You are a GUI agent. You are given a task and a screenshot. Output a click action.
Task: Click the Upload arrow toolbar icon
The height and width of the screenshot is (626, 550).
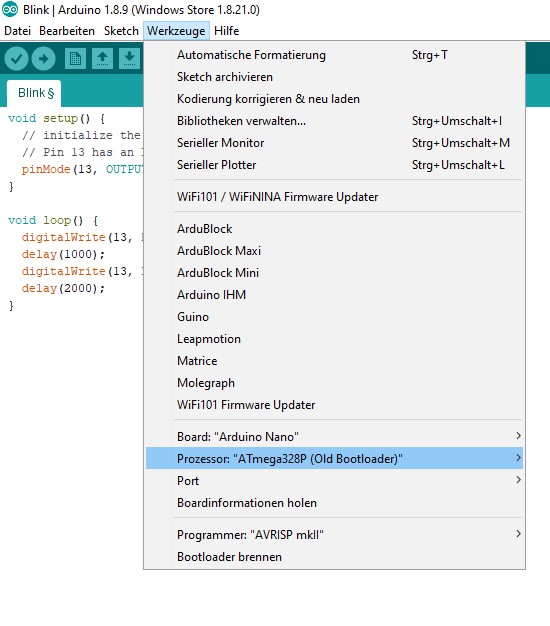point(43,59)
